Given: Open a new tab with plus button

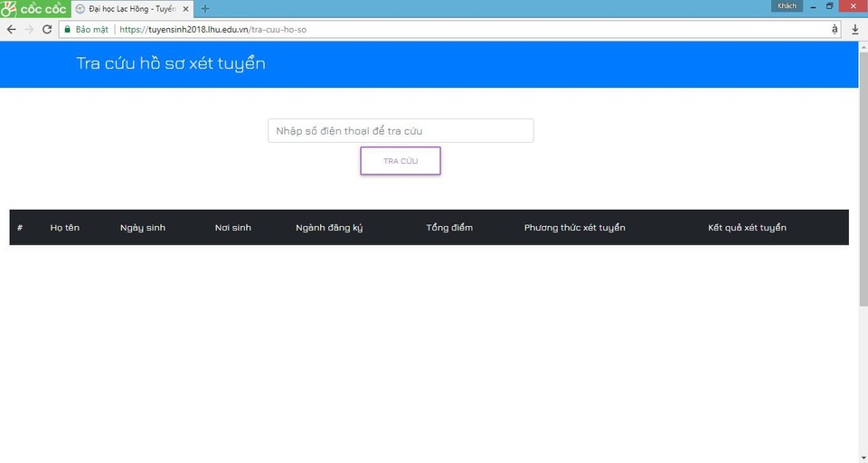Looking at the screenshot, I should click(x=205, y=9).
